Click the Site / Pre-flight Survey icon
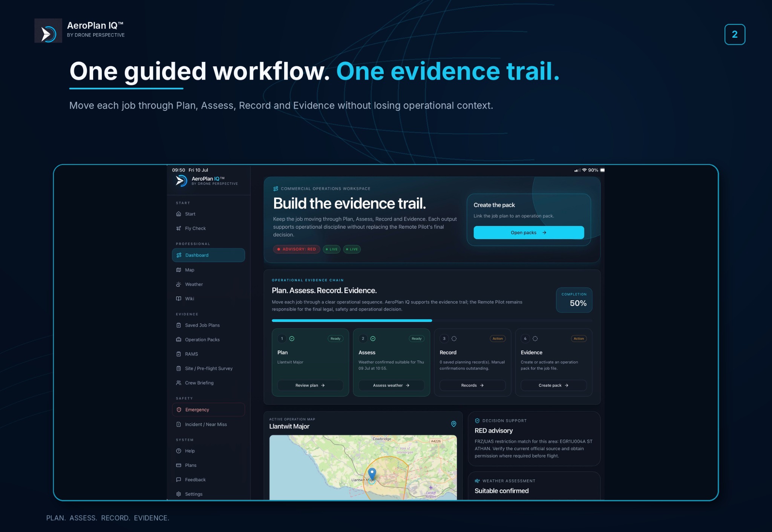Screen dimensions: 772x532 coord(179,368)
